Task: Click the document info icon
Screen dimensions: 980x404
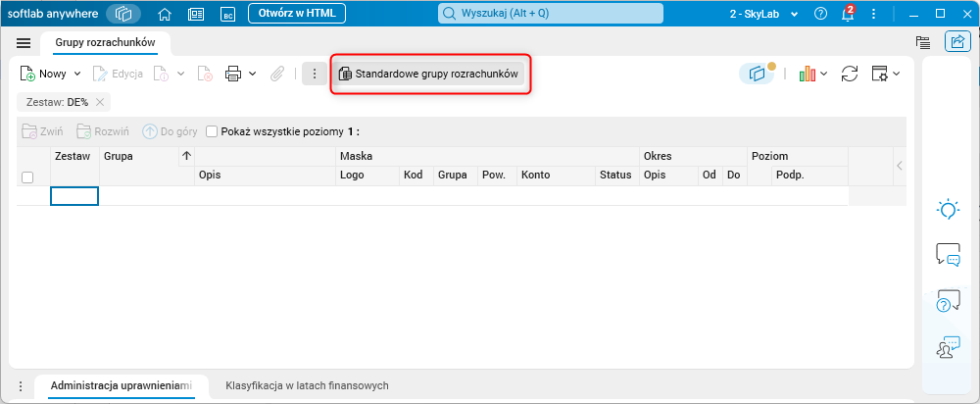Action: 162,74
